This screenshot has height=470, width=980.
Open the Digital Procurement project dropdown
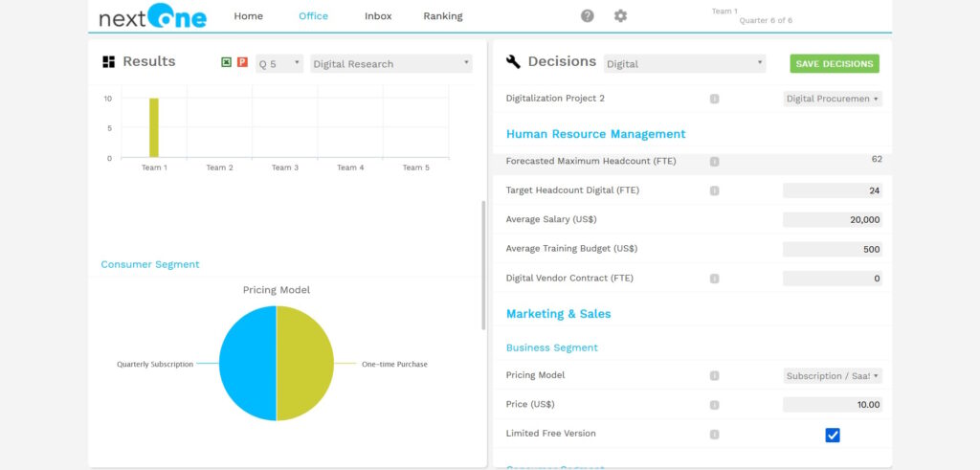(833, 99)
